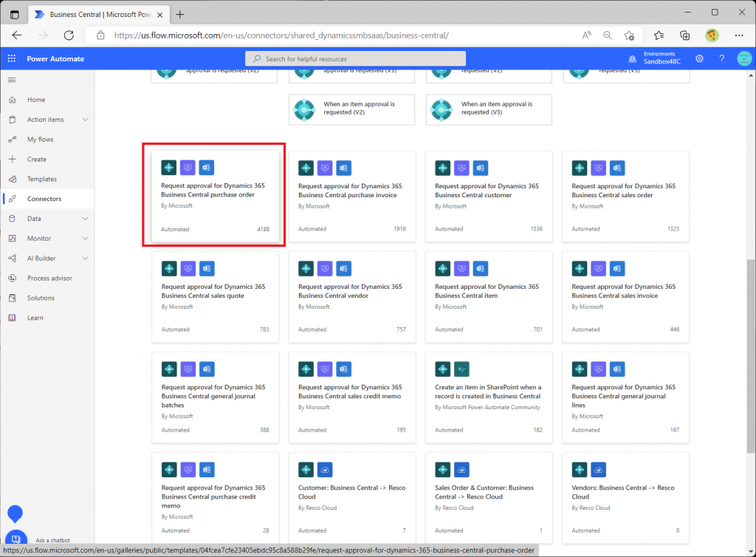Open Templates from the left navigation
Screen dimensions: 756x557
coord(42,180)
